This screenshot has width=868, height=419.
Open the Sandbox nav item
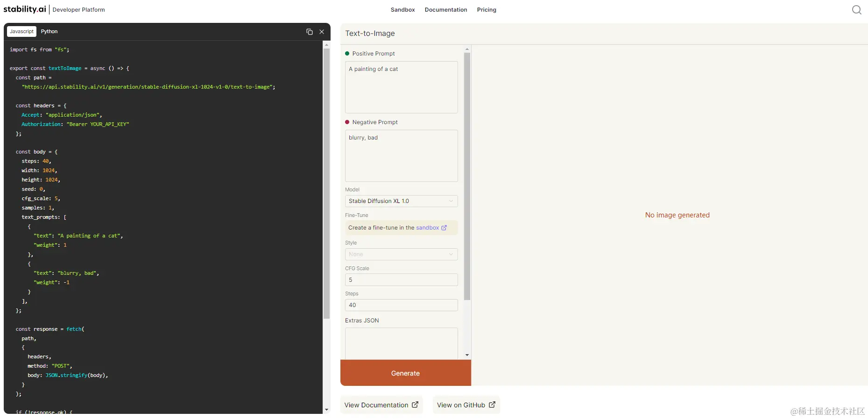tap(402, 10)
